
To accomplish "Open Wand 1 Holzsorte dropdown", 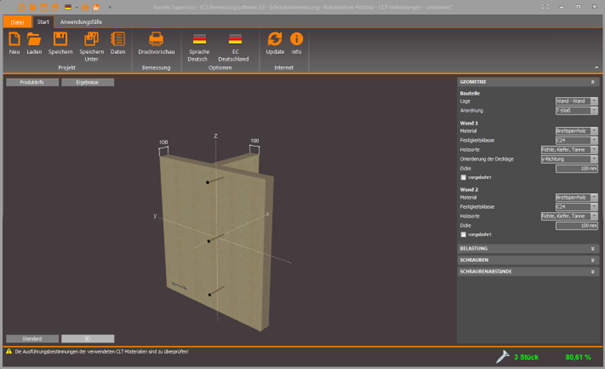I will pos(569,149).
